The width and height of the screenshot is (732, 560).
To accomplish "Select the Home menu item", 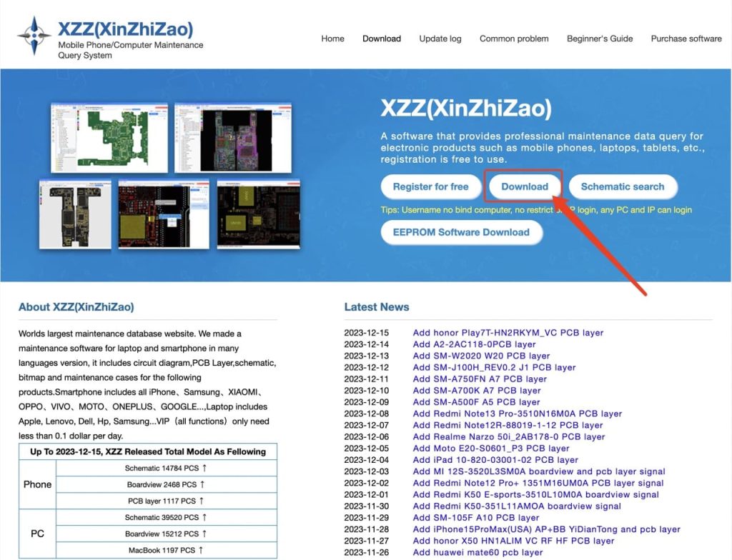I will point(332,39).
